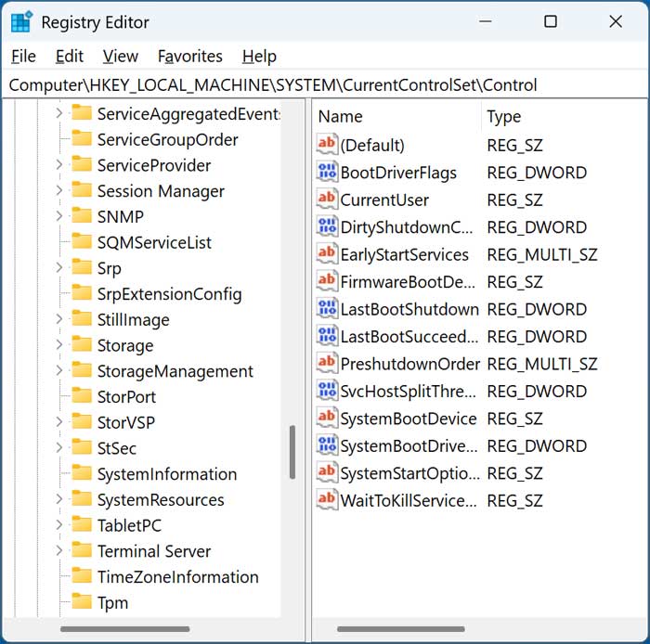650x644 pixels.
Task: Click the Session Manager folder icon
Action: tap(82, 189)
